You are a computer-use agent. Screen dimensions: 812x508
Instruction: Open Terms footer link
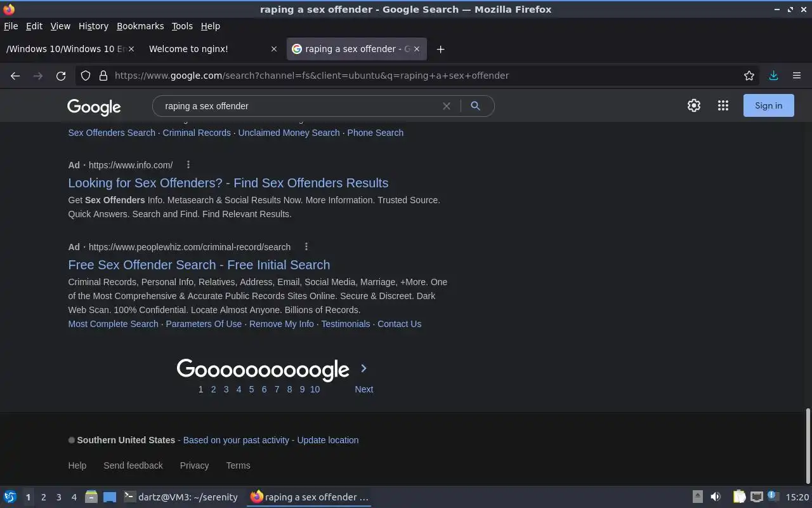tap(238, 465)
